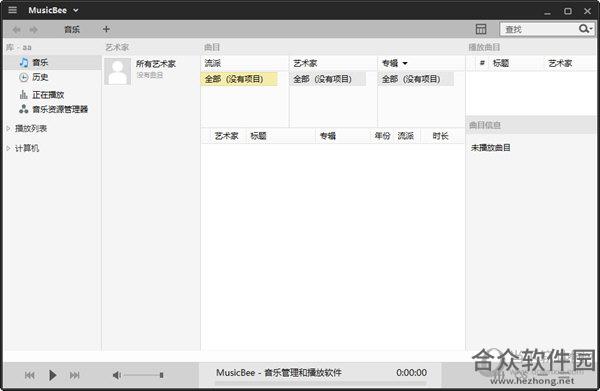Select 全部 (没有项目) under the 艺术家 filter
This screenshot has height=391, width=600.
[x=328, y=79]
